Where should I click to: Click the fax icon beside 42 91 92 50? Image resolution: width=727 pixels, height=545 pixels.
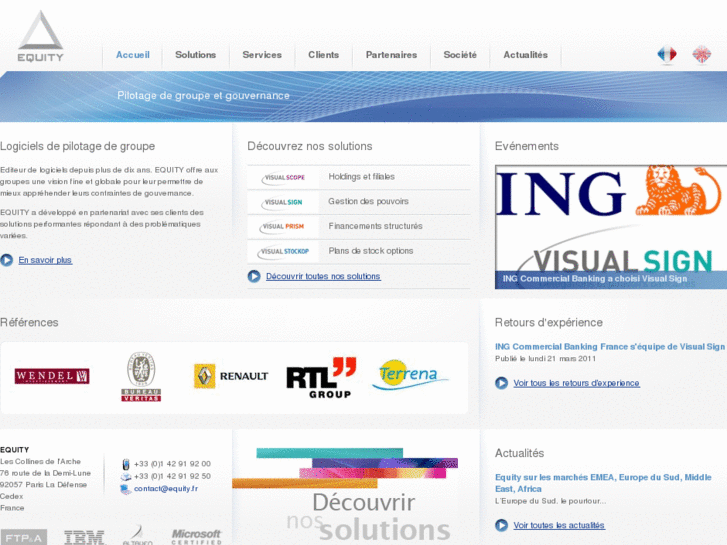[x=126, y=476]
